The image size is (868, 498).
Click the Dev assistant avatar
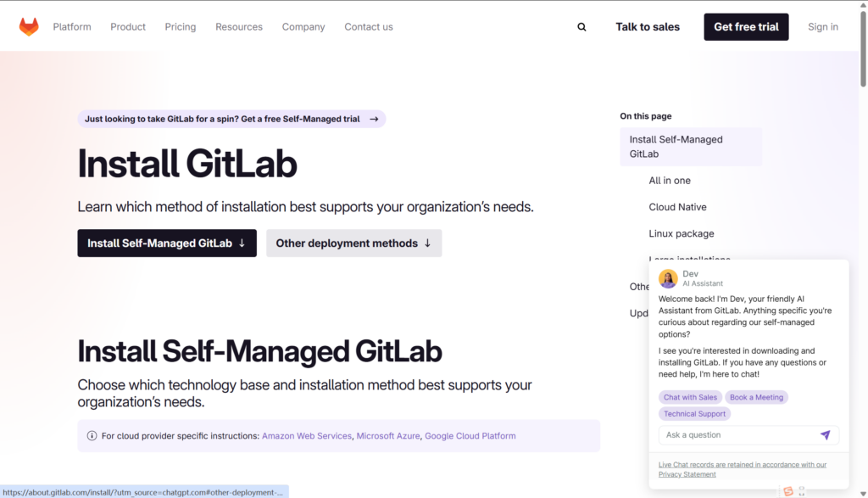point(668,278)
